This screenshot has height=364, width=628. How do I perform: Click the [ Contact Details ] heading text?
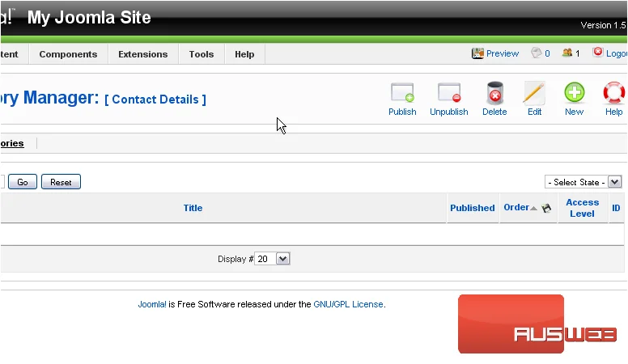(155, 99)
